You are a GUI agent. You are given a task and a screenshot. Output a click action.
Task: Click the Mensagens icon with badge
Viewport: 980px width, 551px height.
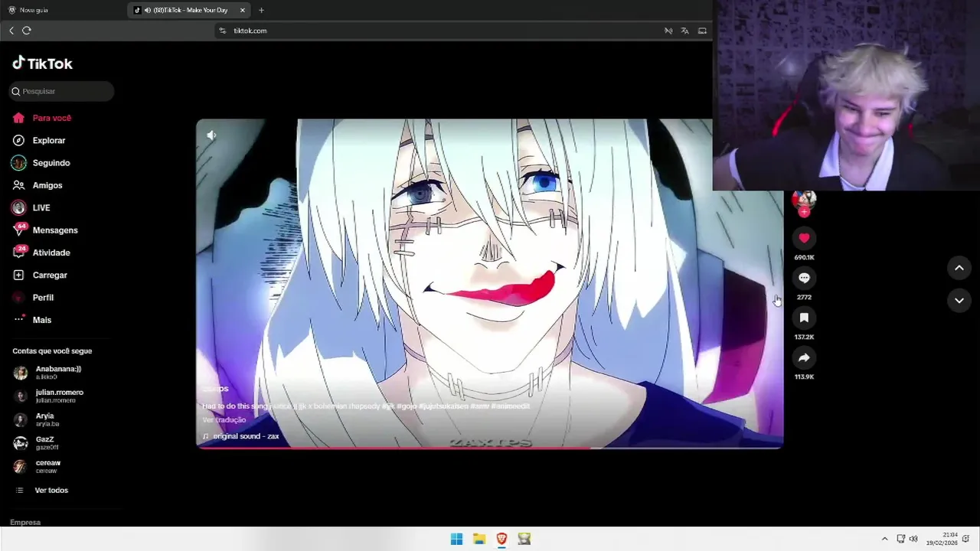pyautogui.click(x=19, y=230)
